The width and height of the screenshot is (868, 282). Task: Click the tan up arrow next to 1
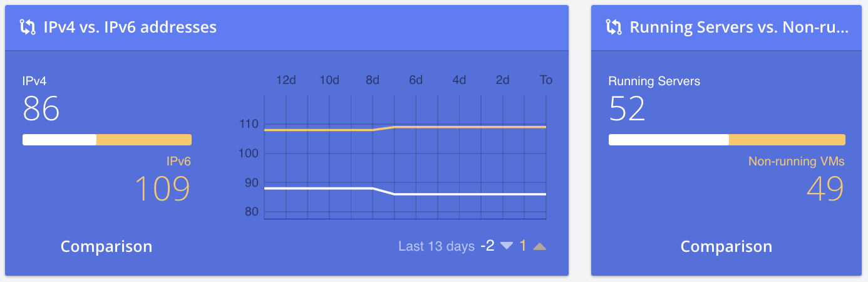click(540, 246)
